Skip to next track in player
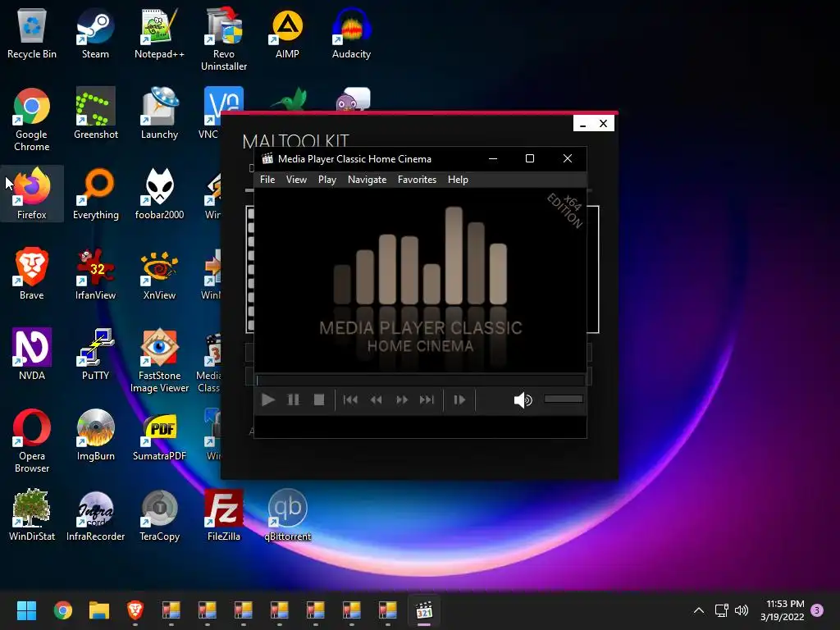840x630 pixels. (427, 399)
